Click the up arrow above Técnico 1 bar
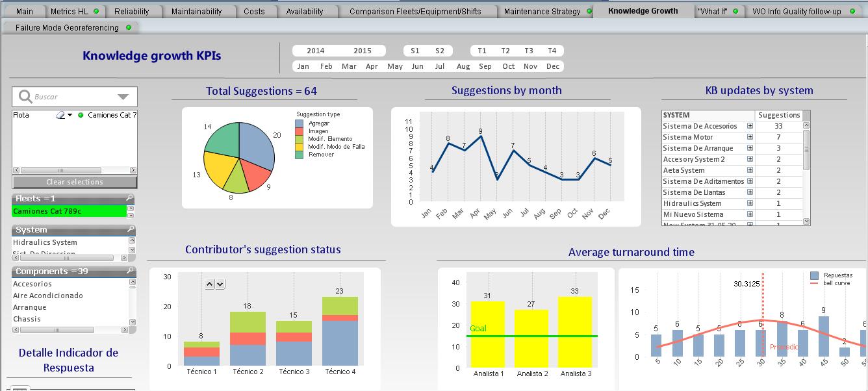This screenshot has width=868, height=391. [209, 284]
